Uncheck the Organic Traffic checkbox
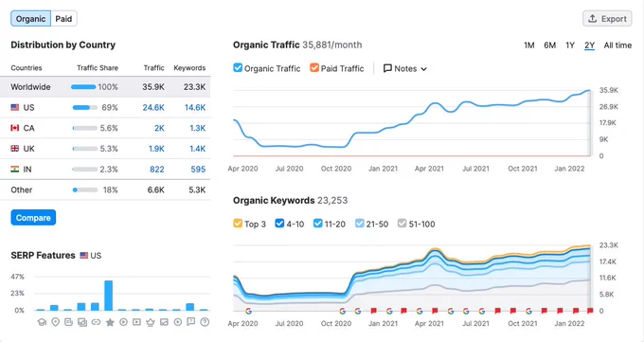644x342 pixels. [x=238, y=68]
